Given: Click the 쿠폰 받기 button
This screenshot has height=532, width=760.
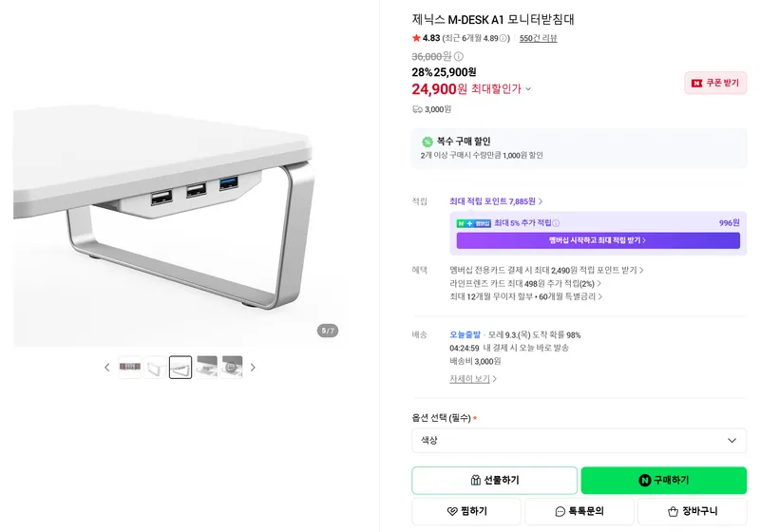Looking at the screenshot, I should tap(715, 83).
